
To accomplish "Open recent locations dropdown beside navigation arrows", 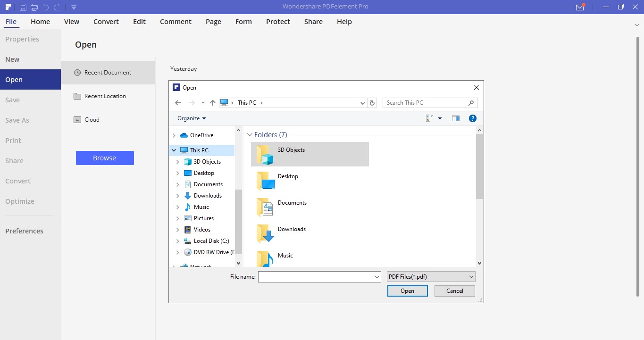I will tap(203, 103).
